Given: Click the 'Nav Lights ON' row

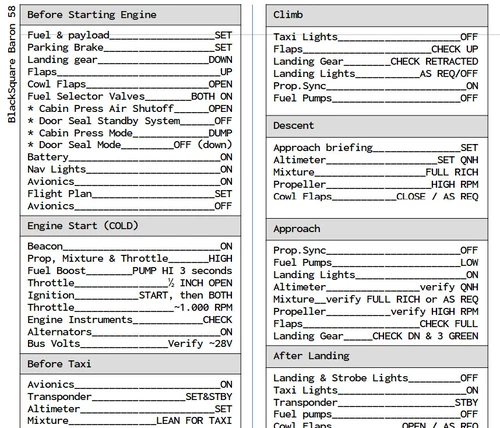Looking at the screenshot, I should (x=130, y=169).
